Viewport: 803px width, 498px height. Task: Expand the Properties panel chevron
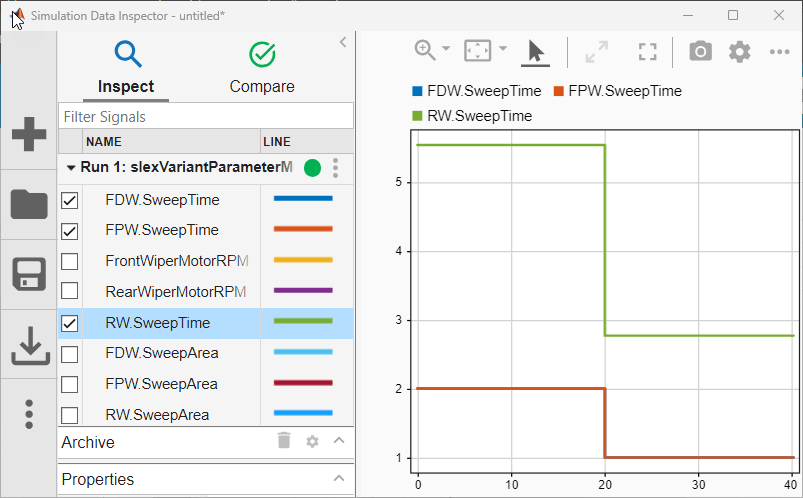(x=339, y=478)
